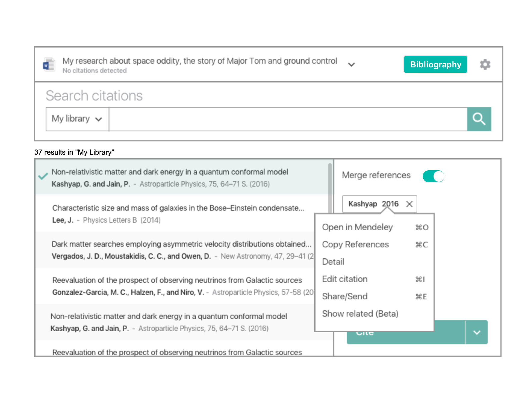Choose Open in Mendeley from menu
This screenshot has width=532, height=399.
[x=357, y=227]
